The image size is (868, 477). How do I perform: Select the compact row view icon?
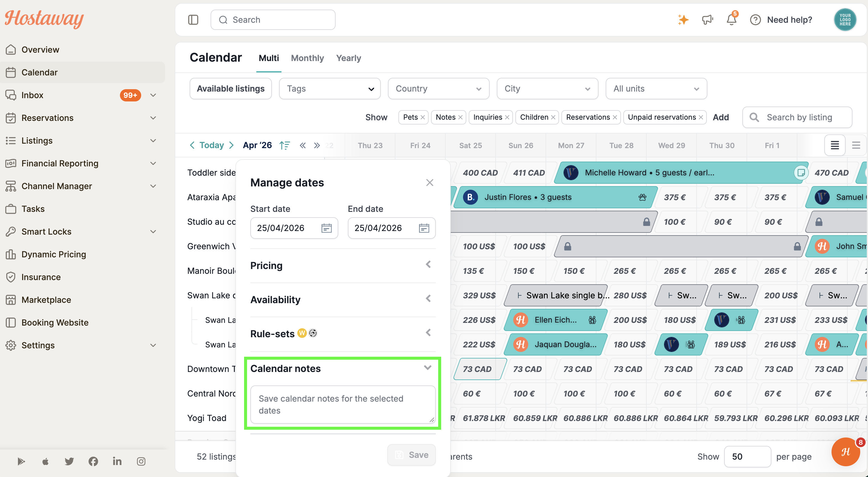coord(856,145)
